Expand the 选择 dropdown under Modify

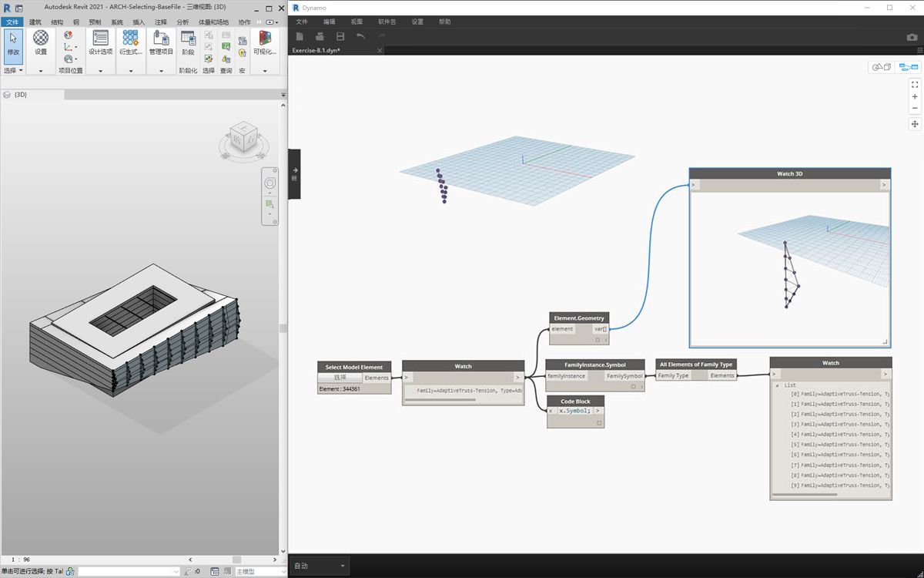(13, 70)
